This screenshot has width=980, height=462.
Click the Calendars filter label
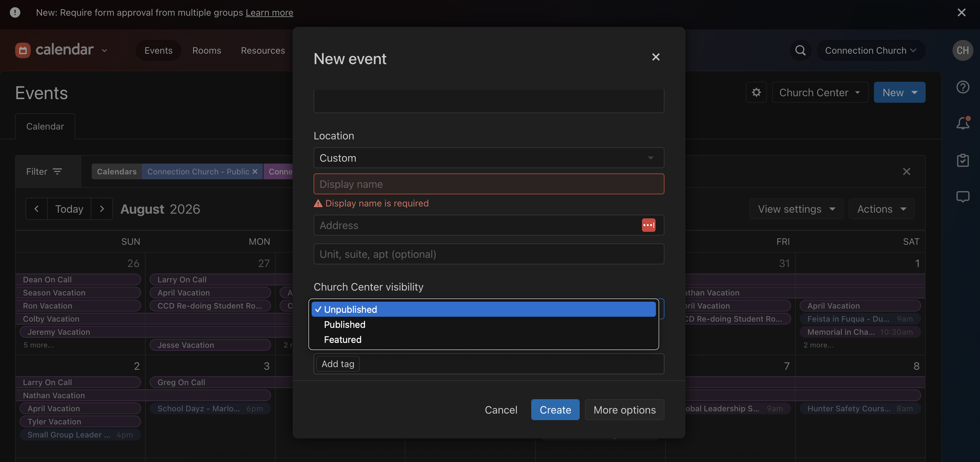point(116,172)
